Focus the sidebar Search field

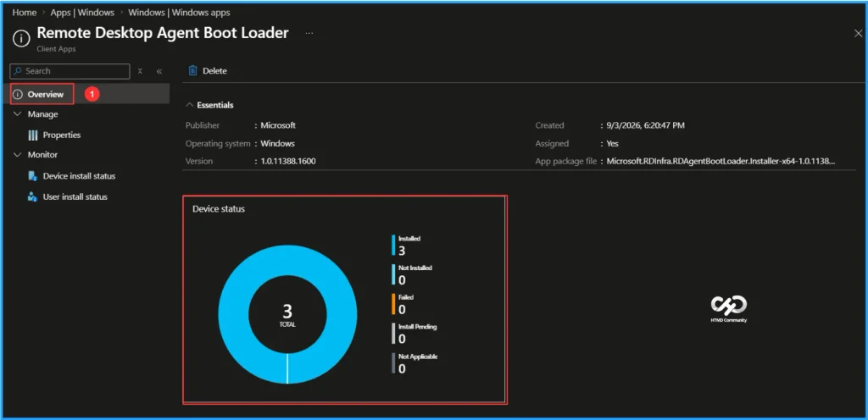(x=70, y=71)
